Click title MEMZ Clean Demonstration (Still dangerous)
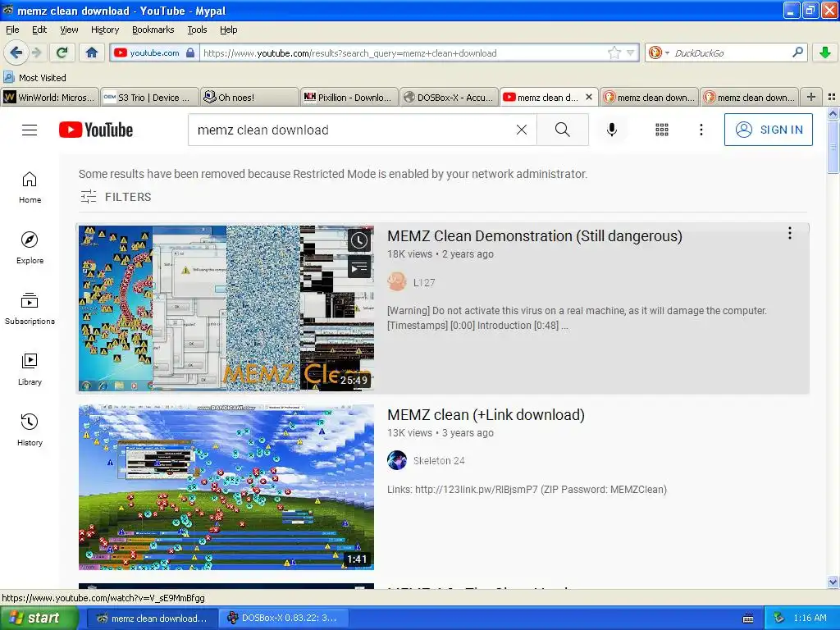This screenshot has height=630, width=840. tap(535, 236)
